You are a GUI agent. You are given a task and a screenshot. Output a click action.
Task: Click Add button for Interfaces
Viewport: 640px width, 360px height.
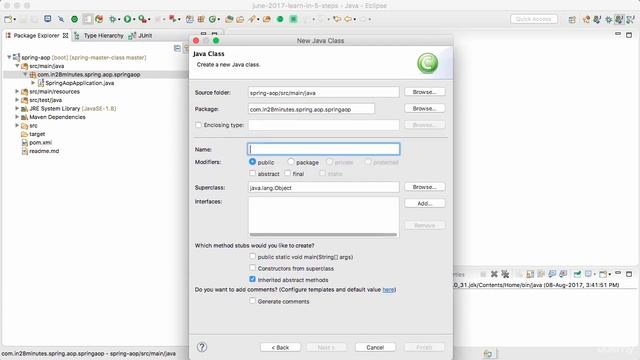424,203
